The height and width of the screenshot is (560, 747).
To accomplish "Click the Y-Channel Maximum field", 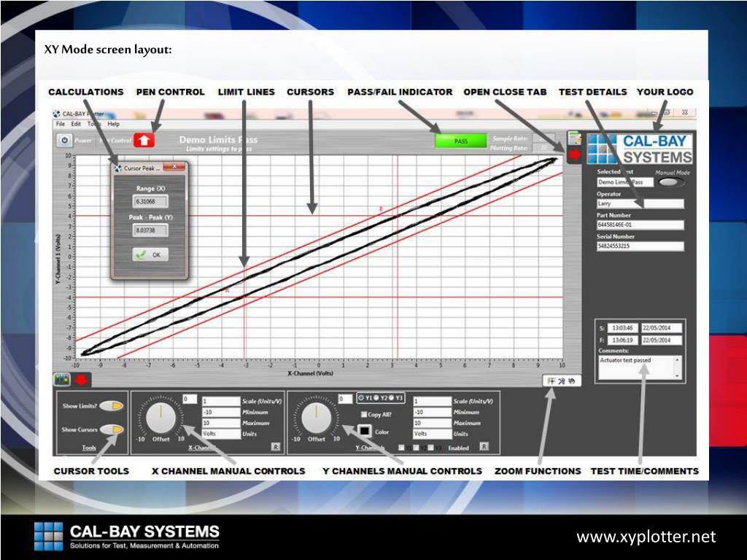I will click(432, 423).
